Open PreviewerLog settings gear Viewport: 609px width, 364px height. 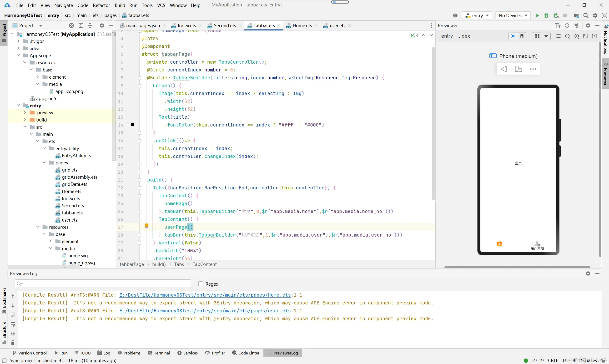coord(588,273)
